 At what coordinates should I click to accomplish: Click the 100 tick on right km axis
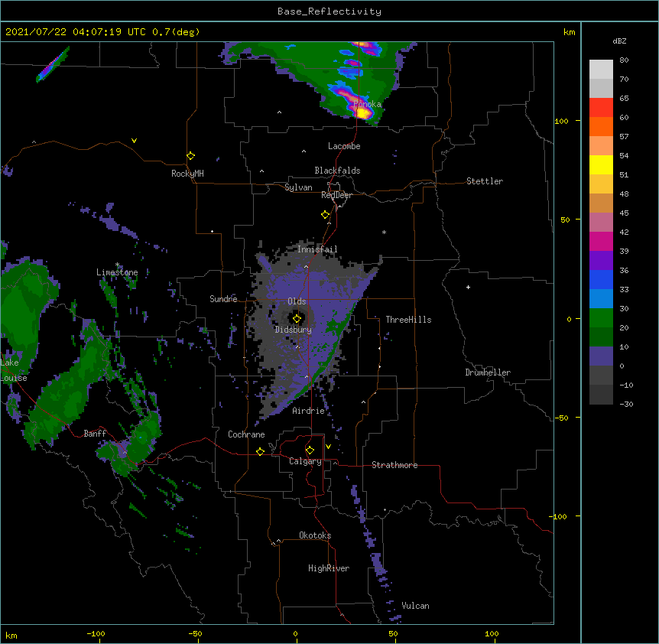pos(561,121)
